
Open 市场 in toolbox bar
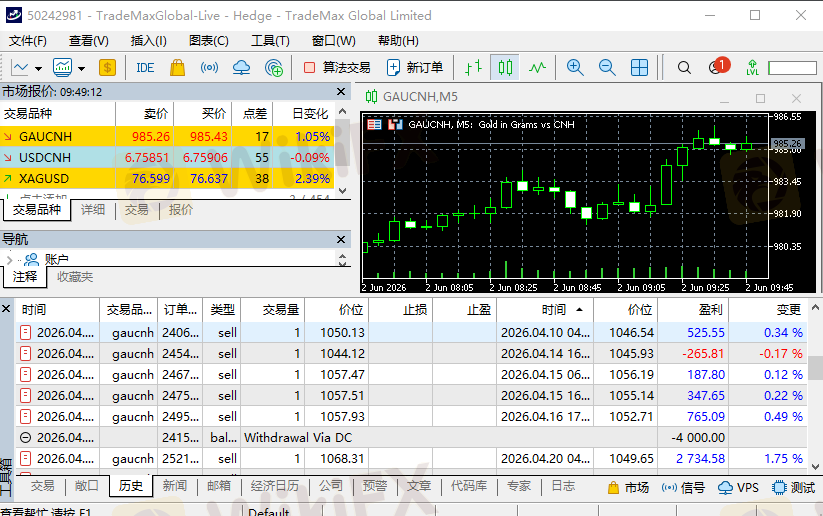[628, 488]
